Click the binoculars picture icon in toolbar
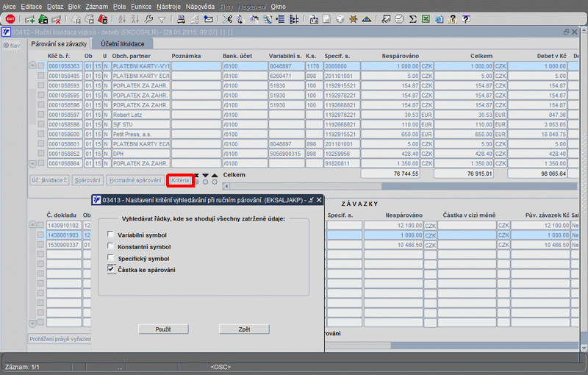The image size is (588, 375). [386, 19]
